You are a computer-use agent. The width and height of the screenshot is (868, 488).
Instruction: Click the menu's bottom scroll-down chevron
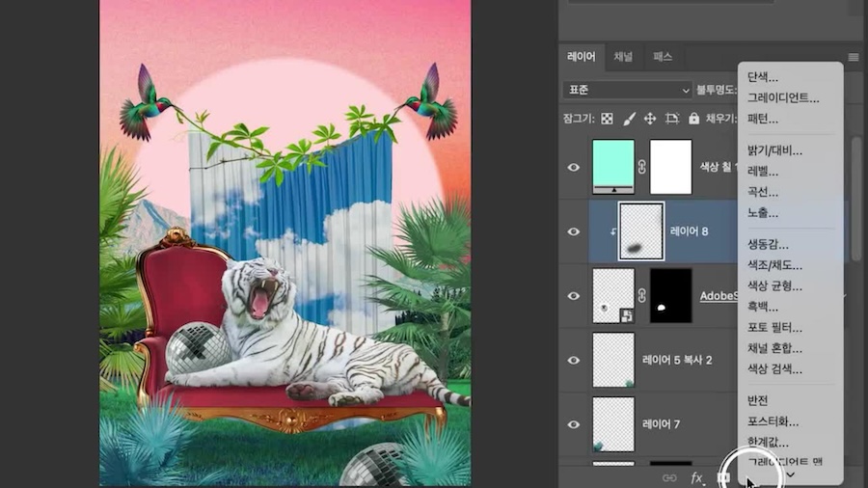pyautogui.click(x=791, y=475)
